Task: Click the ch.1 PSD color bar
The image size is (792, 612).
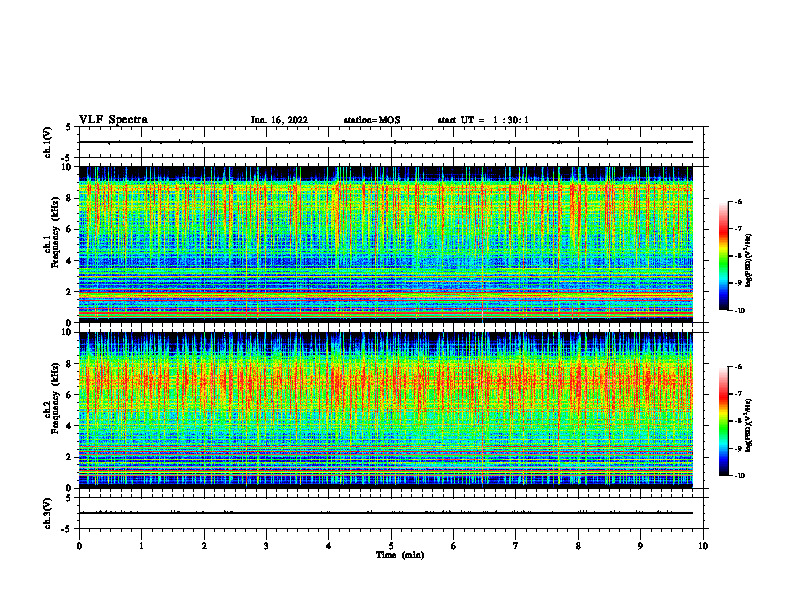Action: (x=724, y=256)
